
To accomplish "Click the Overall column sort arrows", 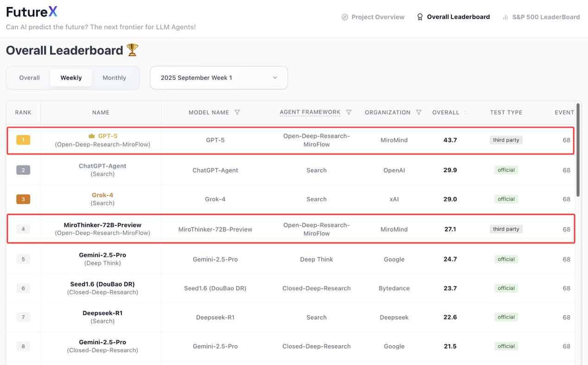I will pyautogui.click(x=466, y=113).
